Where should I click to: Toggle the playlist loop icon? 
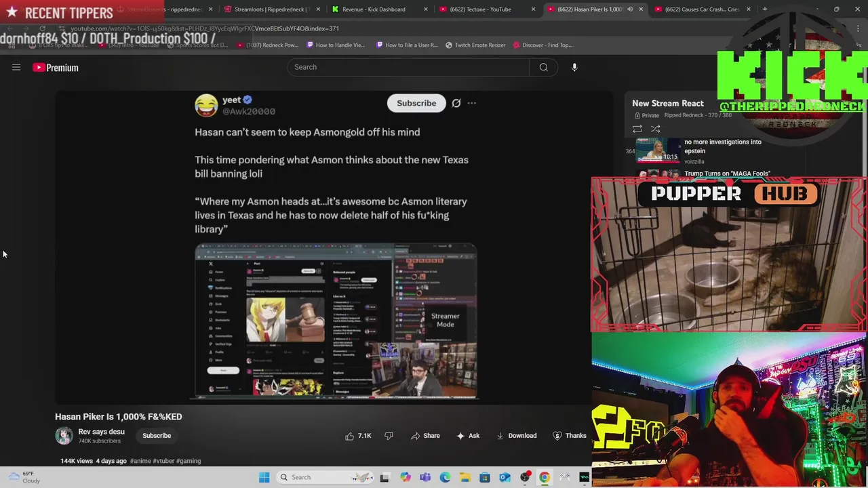637,129
